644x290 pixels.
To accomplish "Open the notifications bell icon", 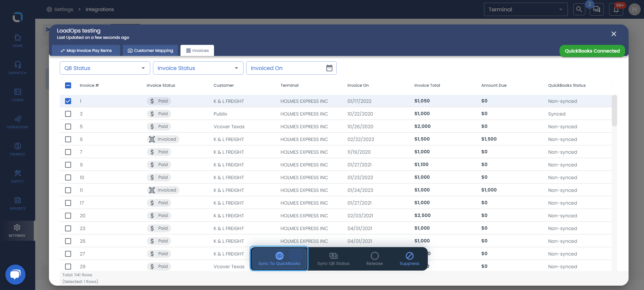I will point(616,9).
